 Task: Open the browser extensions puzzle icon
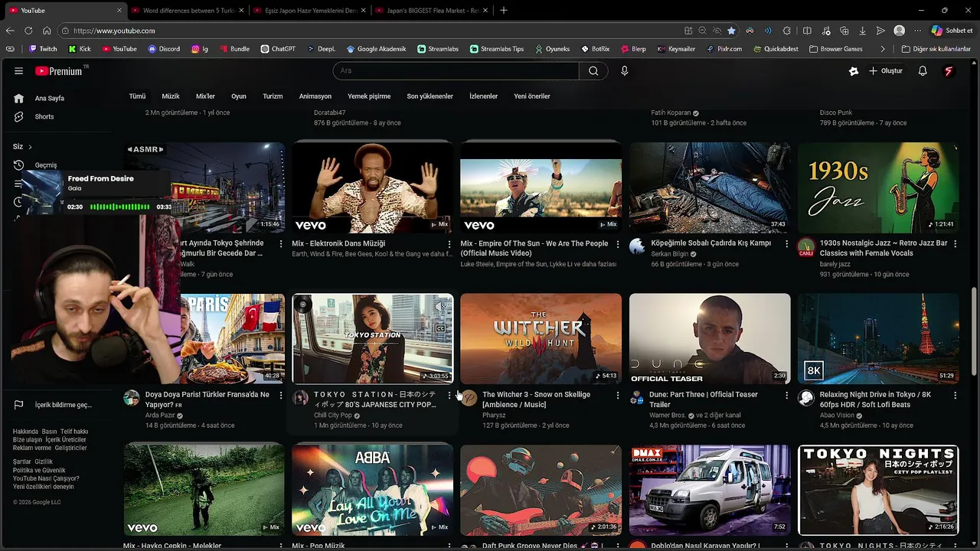787,31
